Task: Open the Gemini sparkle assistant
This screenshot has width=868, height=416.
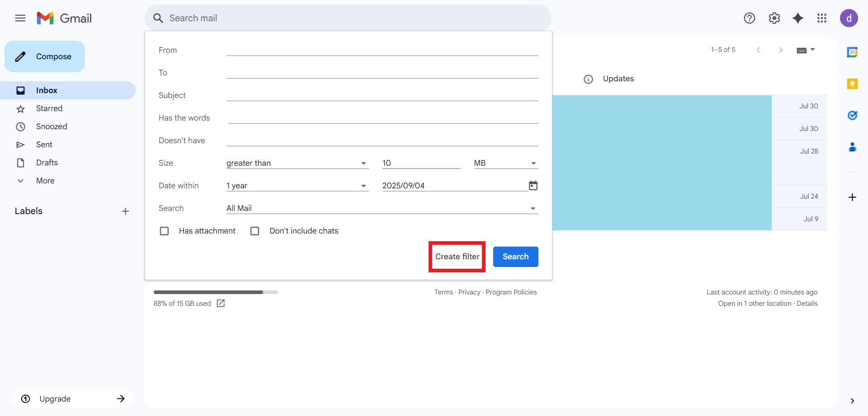Action: pyautogui.click(x=798, y=18)
